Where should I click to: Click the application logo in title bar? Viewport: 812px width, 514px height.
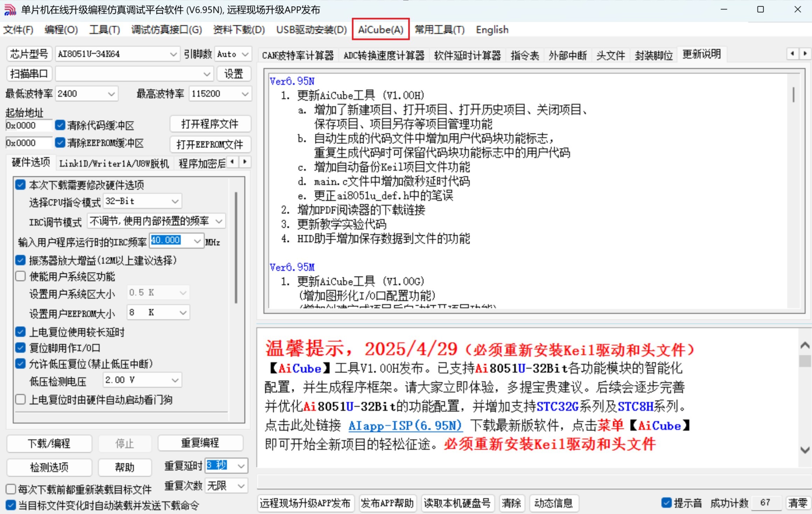[10, 10]
